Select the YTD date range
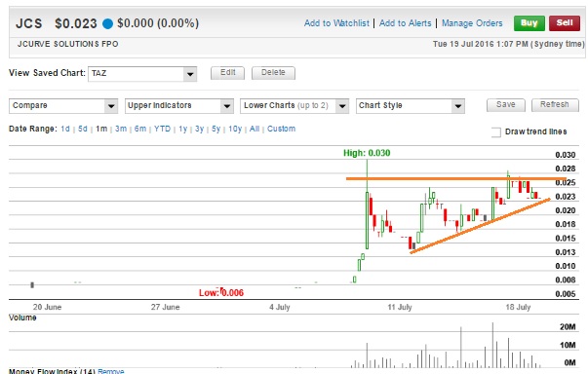588x374 pixels. point(162,129)
